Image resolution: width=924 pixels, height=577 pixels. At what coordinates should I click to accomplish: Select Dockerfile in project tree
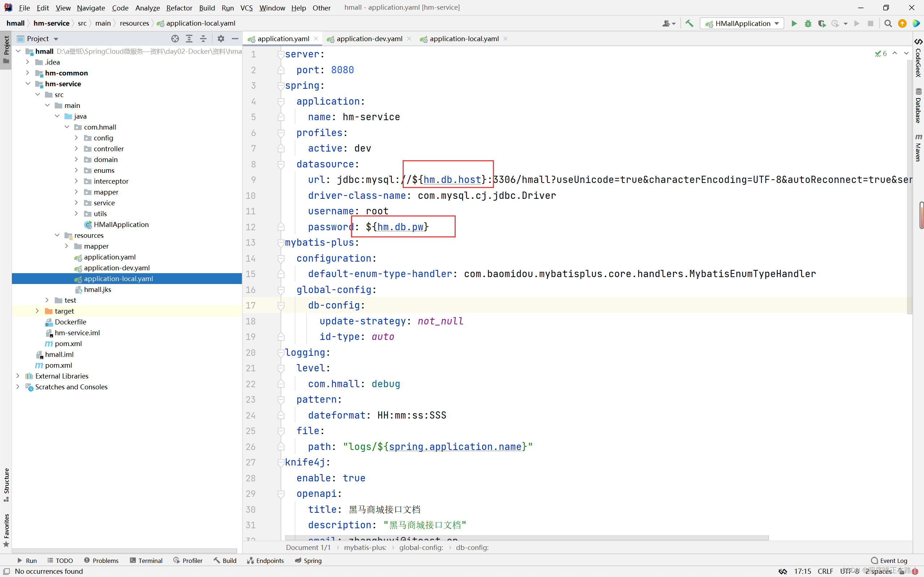coord(70,322)
